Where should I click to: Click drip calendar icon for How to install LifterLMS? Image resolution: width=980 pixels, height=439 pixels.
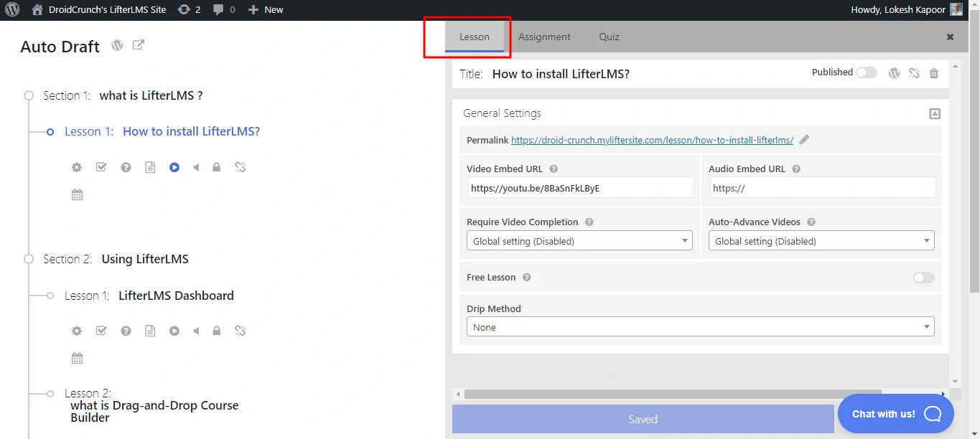coord(77,194)
